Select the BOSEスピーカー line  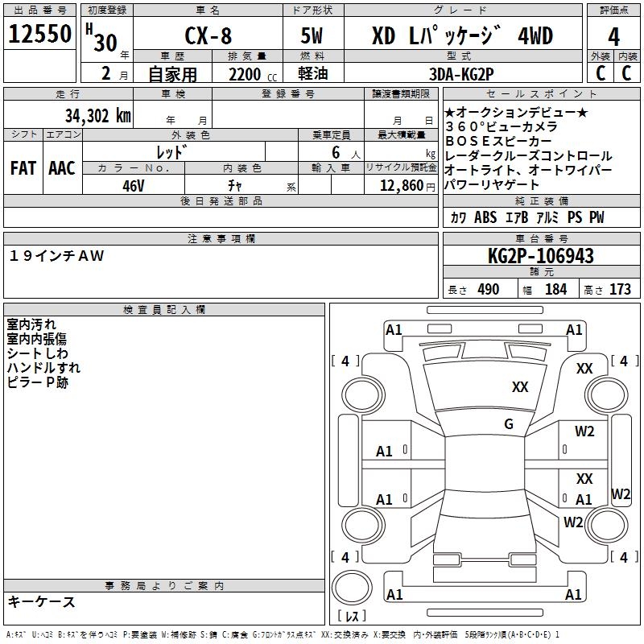click(x=498, y=141)
